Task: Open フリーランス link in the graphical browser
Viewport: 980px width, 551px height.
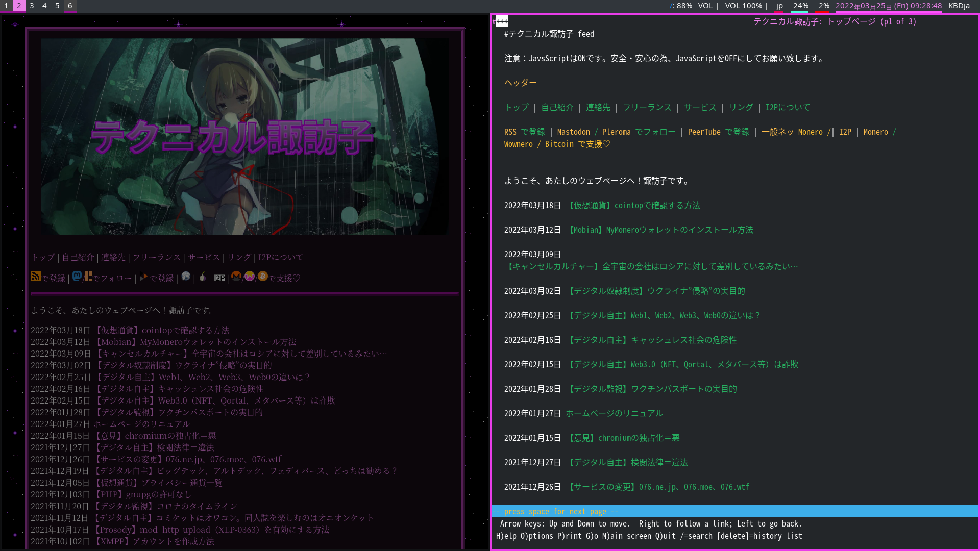Action: pyautogui.click(x=157, y=257)
